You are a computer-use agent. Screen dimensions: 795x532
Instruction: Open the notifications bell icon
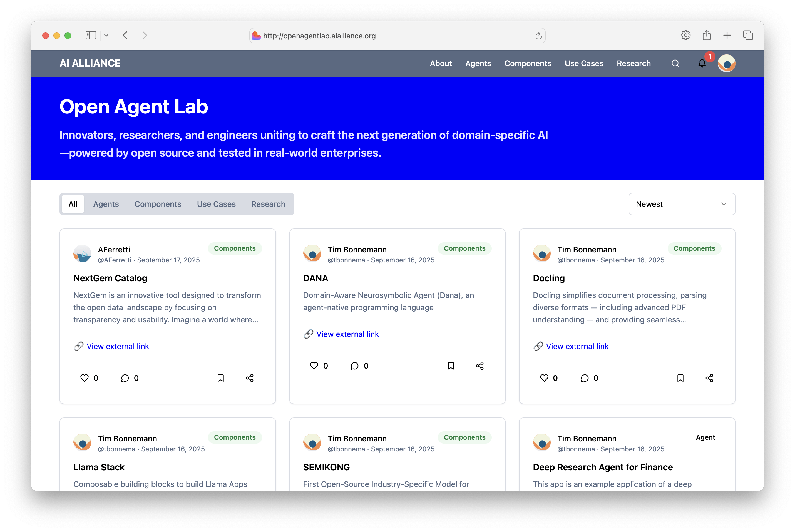tap(702, 63)
